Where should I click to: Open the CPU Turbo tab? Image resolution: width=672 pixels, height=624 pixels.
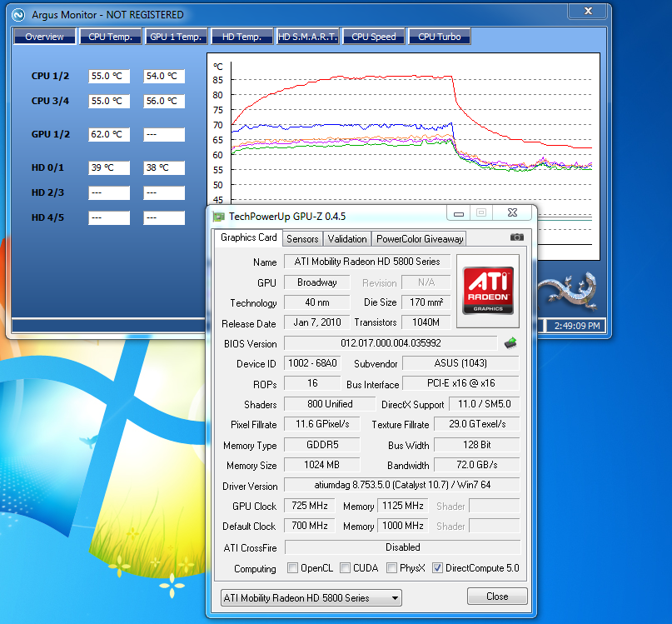point(440,37)
